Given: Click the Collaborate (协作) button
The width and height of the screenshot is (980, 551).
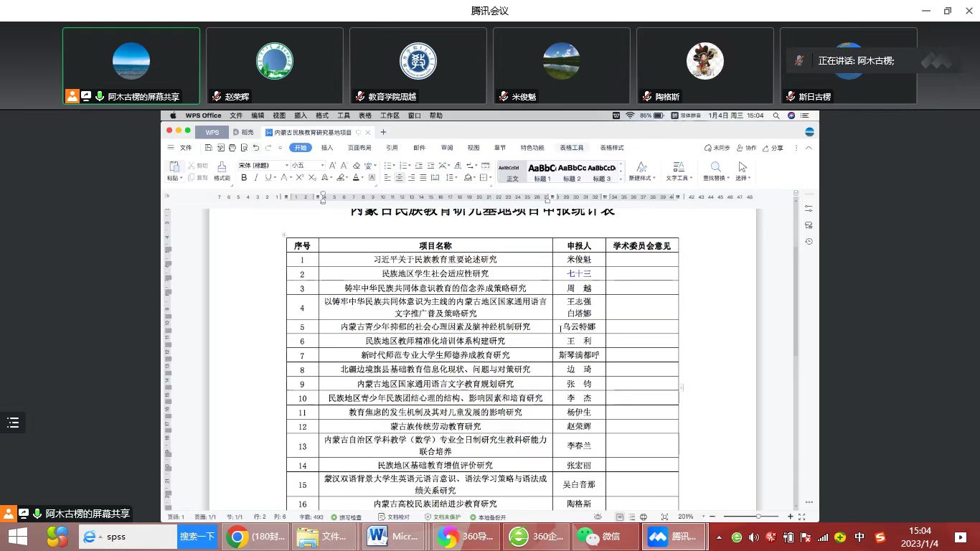Looking at the screenshot, I should (x=746, y=148).
